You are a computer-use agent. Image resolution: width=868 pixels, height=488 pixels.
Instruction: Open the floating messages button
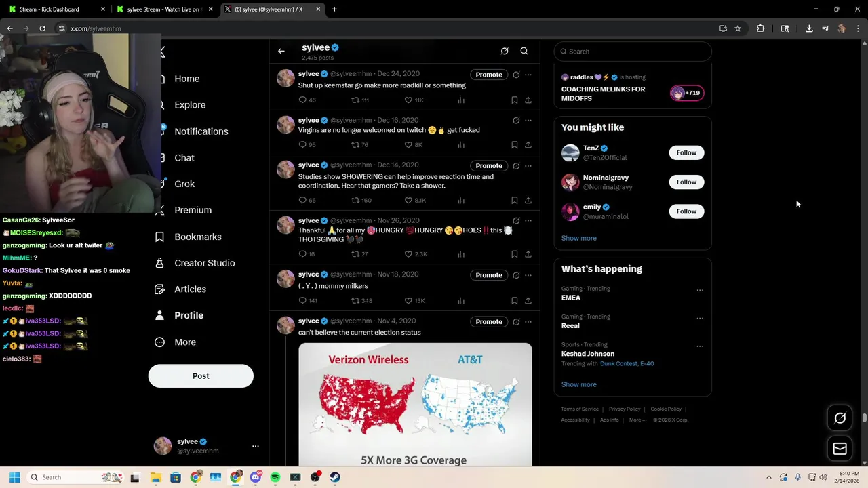point(840,449)
